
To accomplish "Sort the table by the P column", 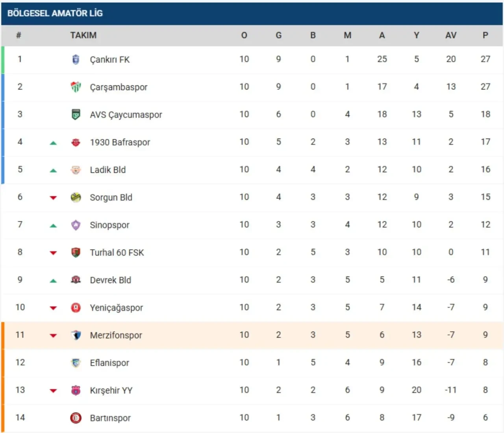I will click(x=485, y=35).
